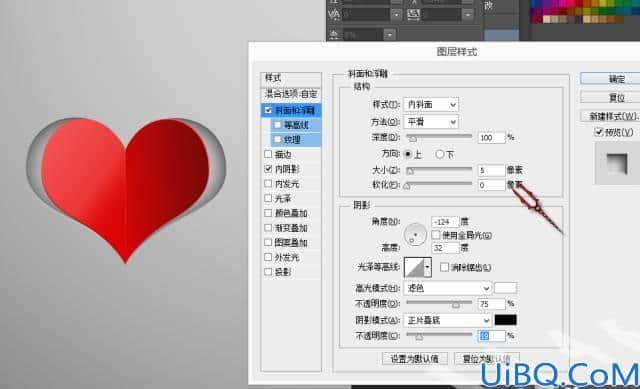Viewport: 640px width, 389px height.
Task: Select the 投影 list entry label
Action: (x=283, y=272)
